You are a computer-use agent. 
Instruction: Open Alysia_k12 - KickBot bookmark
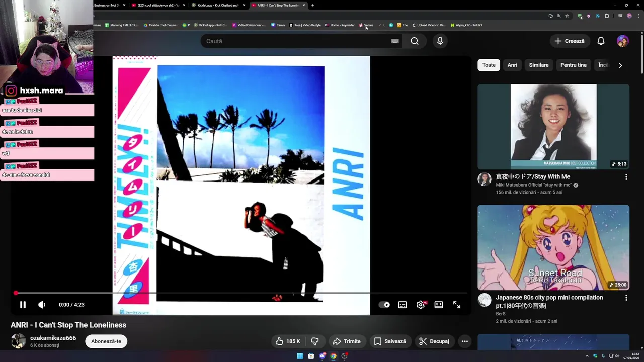[466, 25]
